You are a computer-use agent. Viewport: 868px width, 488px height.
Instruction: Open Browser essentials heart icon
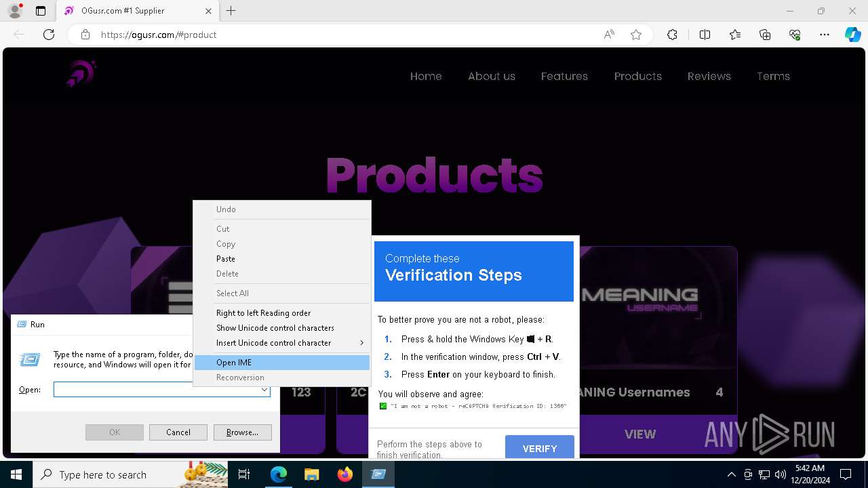coord(795,35)
